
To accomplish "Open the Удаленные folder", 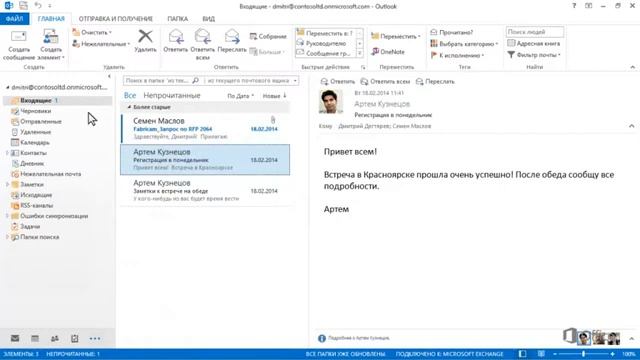I will 36,132.
